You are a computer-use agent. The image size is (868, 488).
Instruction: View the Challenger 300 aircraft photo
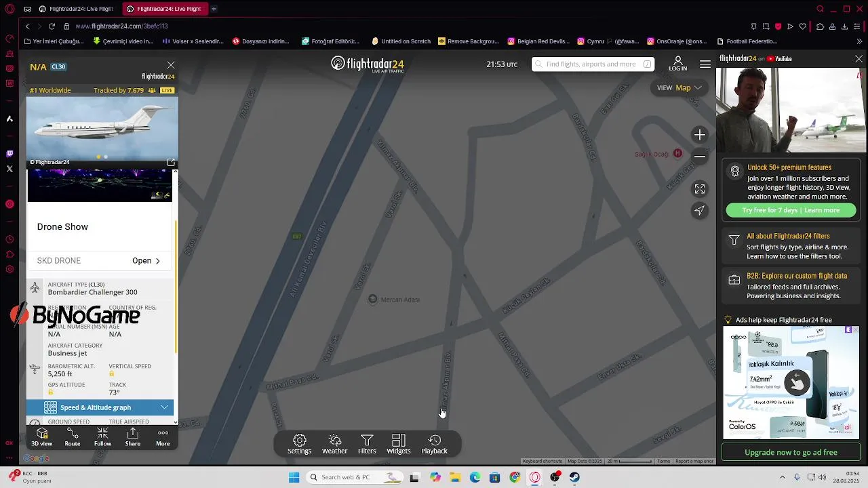(x=102, y=128)
